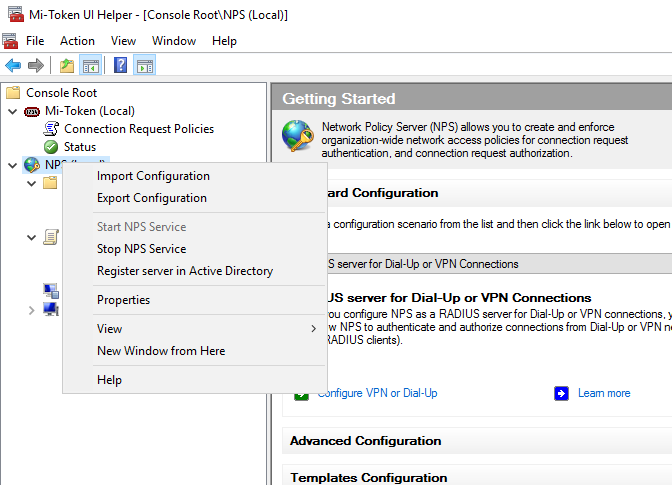672x485 pixels.
Task: Select the Status tree item
Action: coord(80,147)
